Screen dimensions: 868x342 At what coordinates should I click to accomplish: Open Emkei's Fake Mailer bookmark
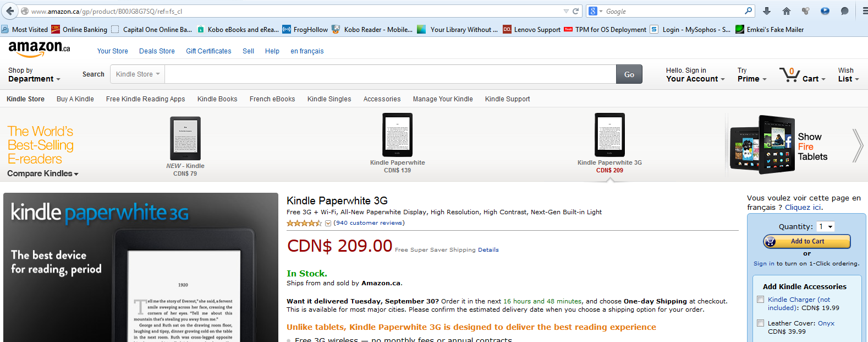tap(770, 30)
